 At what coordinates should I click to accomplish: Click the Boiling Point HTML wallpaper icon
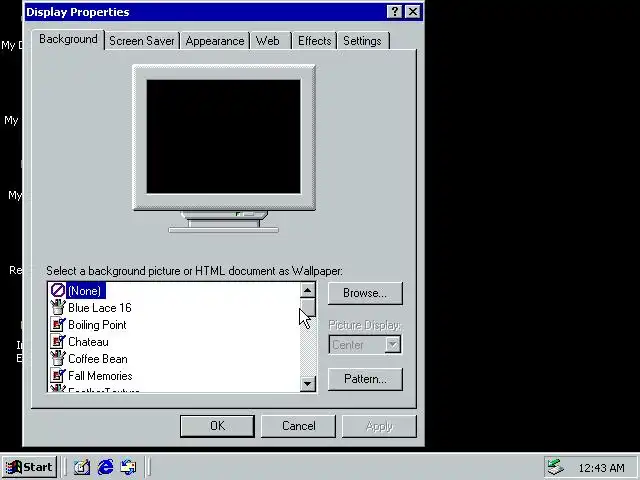[x=58, y=324]
